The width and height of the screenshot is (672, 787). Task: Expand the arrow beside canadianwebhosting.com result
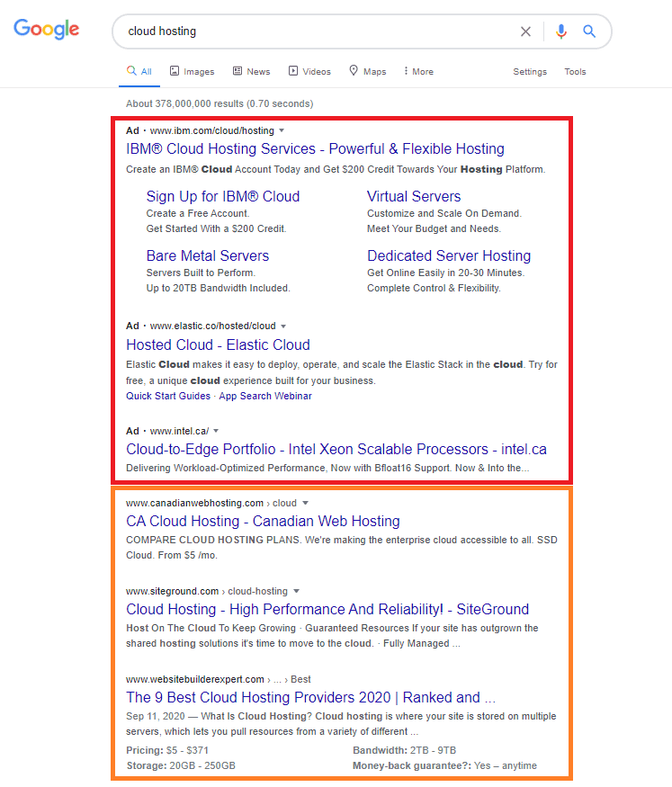(x=305, y=503)
